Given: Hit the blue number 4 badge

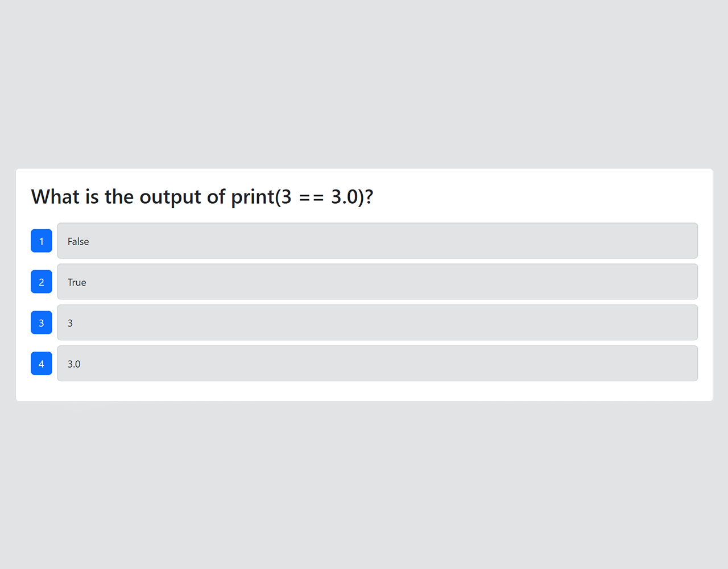Looking at the screenshot, I should (42, 364).
